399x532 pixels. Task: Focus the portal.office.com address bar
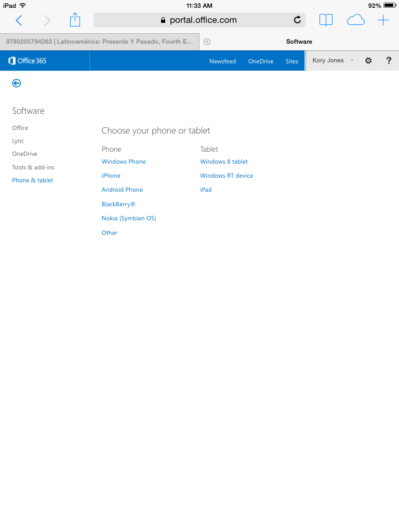[199, 20]
